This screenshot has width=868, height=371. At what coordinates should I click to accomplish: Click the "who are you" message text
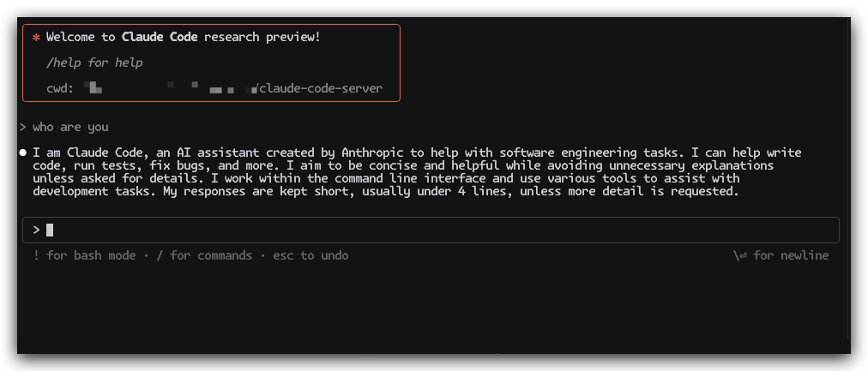(70, 127)
